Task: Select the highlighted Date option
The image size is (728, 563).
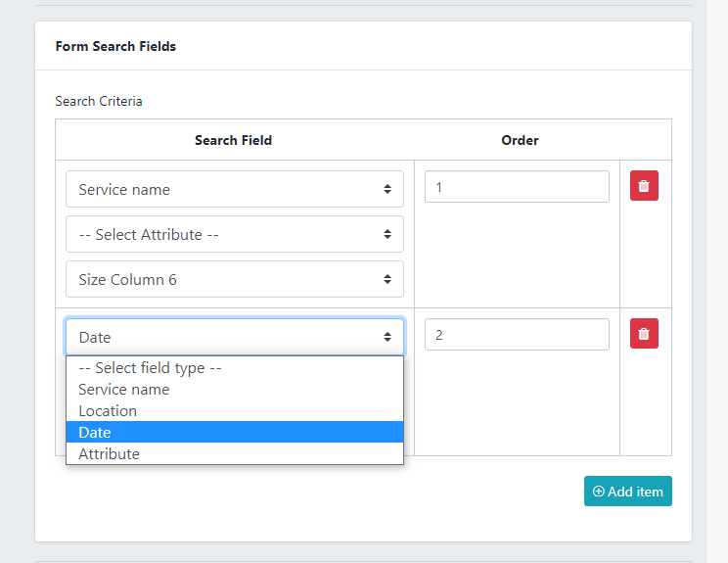Action: click(x=95, y=433)
